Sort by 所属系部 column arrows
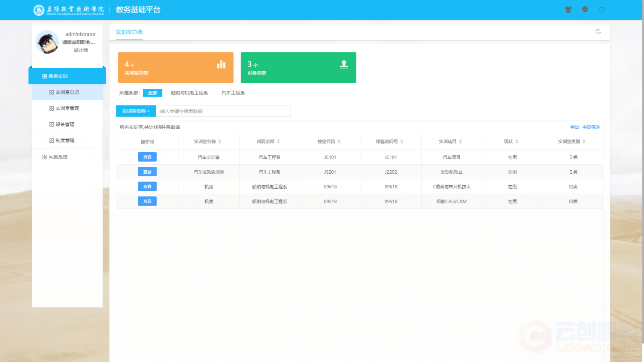The height and width of the screenshot is (362, 644). 278,142
